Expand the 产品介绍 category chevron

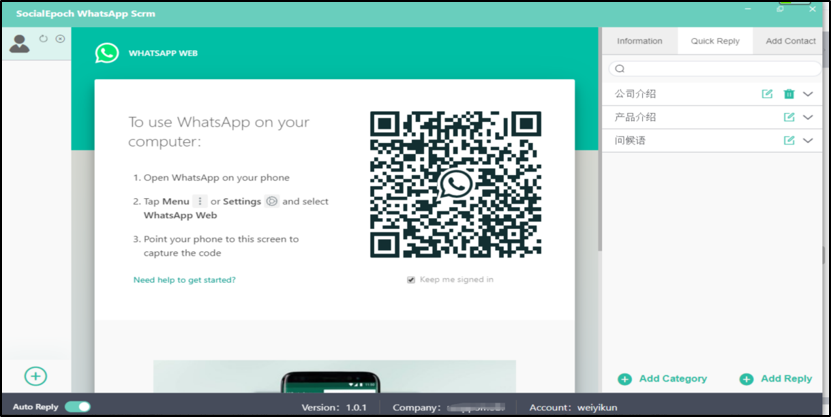(808, 117)
